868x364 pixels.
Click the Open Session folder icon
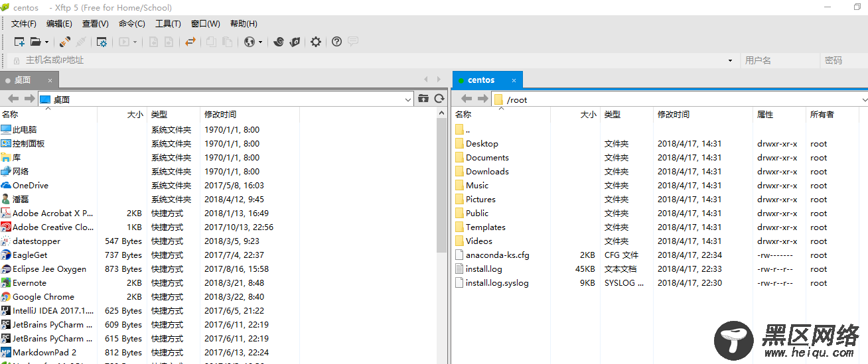[35, 42]
